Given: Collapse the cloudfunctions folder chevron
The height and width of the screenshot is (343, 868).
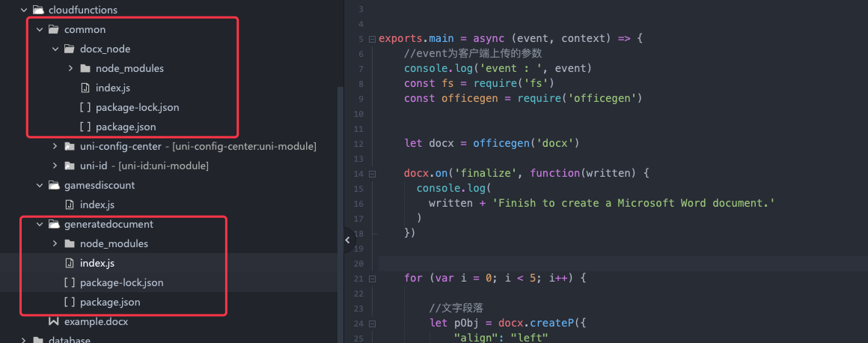Looking at the screenshot, I should pyautogui.click(x=24, y=10).
